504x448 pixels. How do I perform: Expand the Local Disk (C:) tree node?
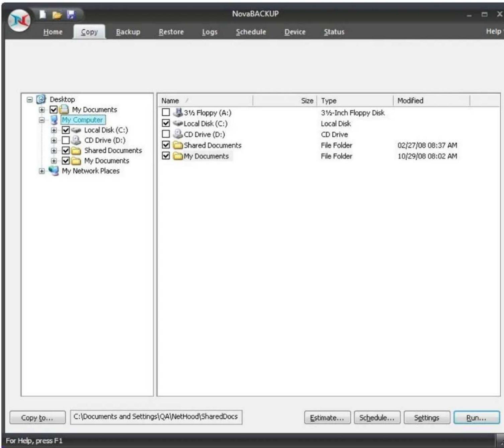(54, 130)
